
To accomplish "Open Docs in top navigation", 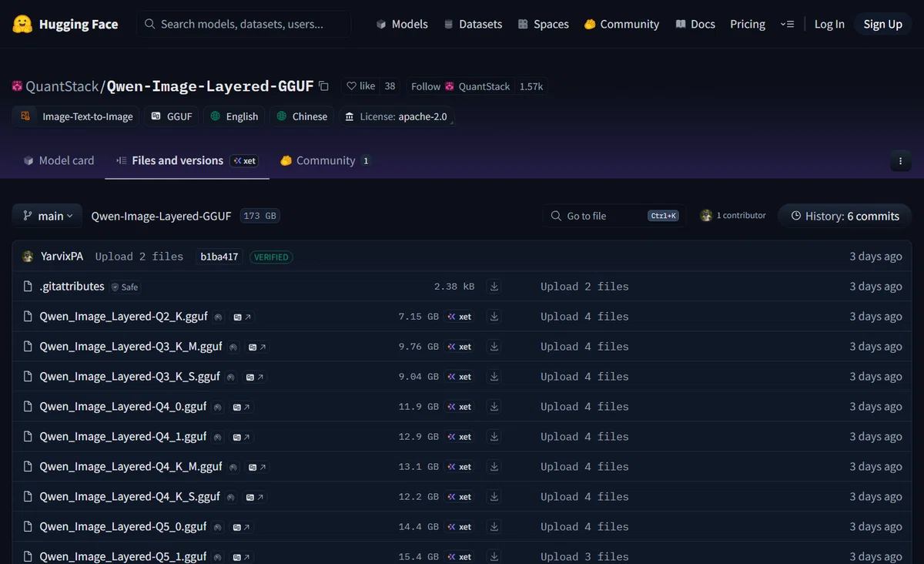I will [x=695, y=24].
